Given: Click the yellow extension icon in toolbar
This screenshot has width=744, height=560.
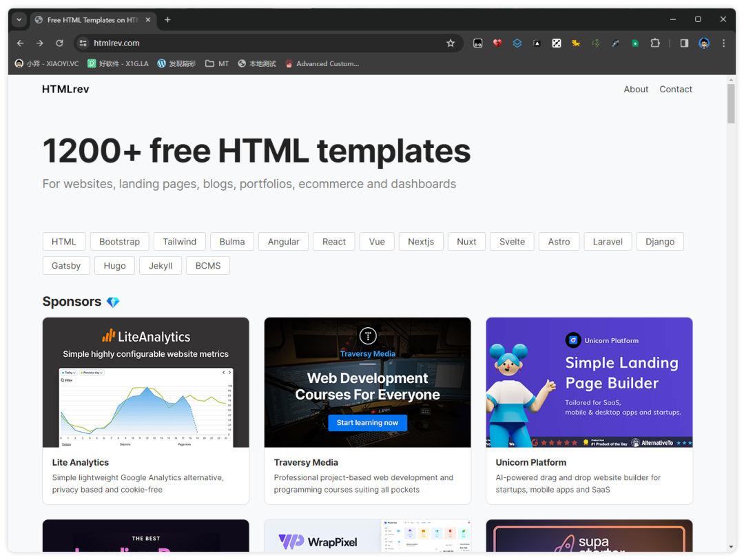Looking at the screenshot, I should coord(576,43).
